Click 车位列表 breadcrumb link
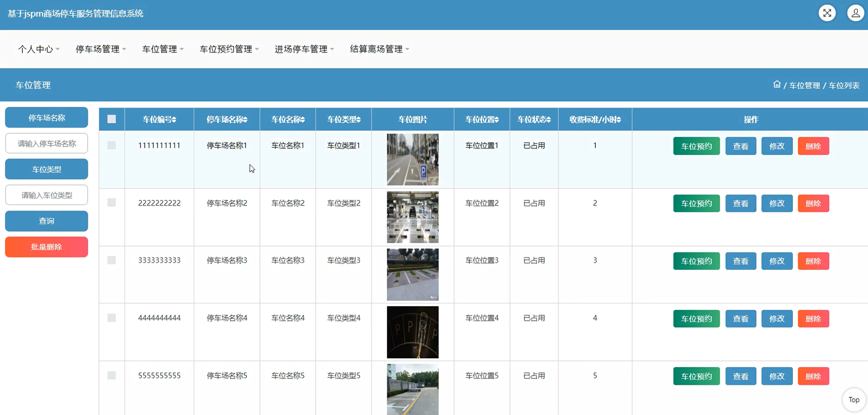This screenshot has width=868, height=415. pyautogui.click(x=844, y=86)
